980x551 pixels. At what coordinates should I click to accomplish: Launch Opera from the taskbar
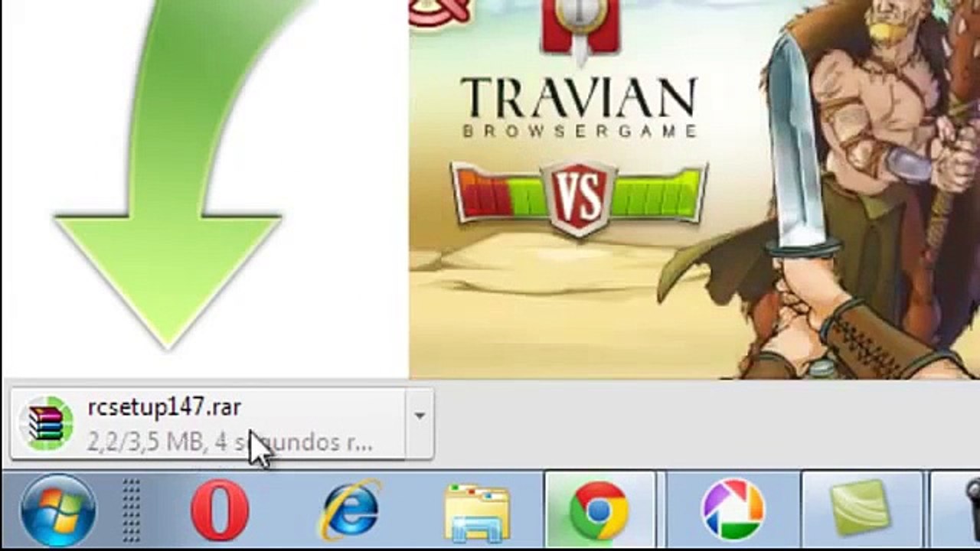[x=220, y=510]
